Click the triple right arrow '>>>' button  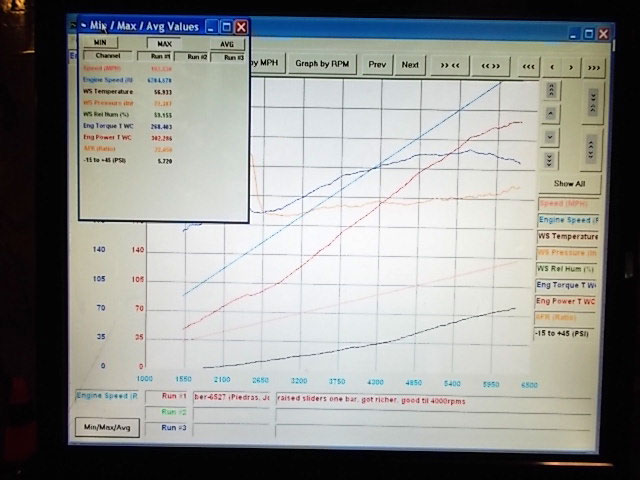pyautogui.click(x=594, y=66)
